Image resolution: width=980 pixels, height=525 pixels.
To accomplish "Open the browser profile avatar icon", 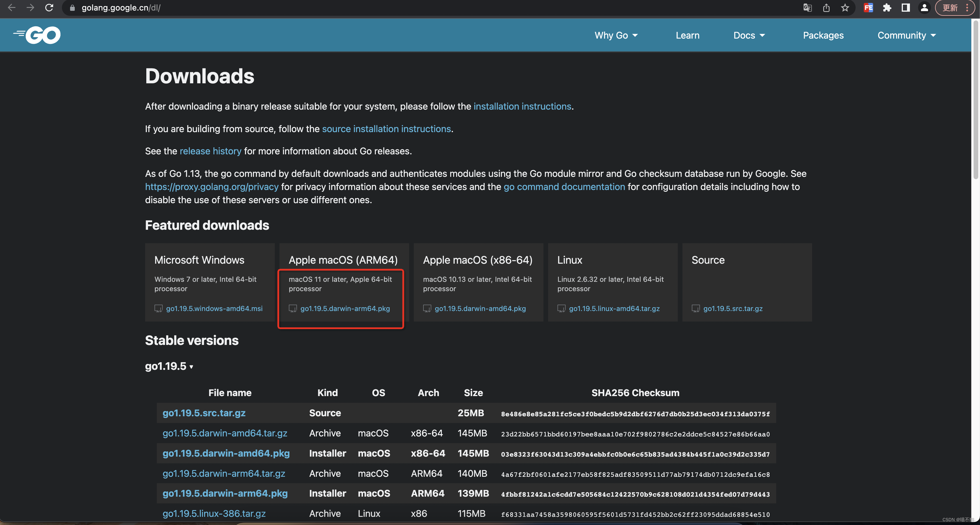I will click(x=924, y=8).
